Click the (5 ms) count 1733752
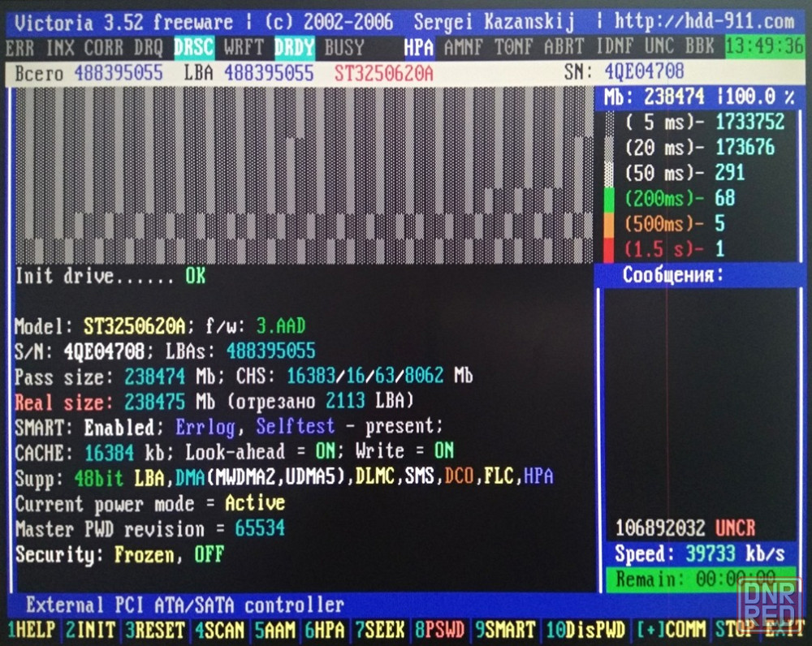 pyautogui.click(x=750, y=123)
